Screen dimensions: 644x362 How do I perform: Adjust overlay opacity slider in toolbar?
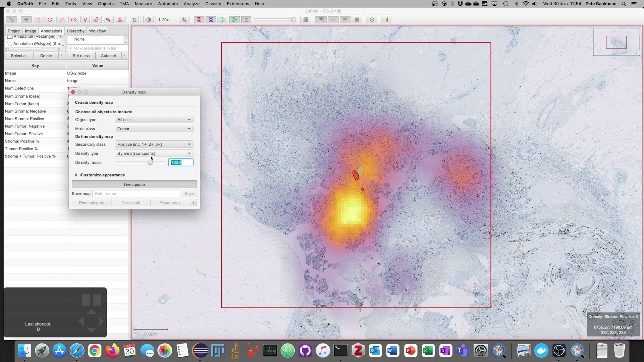click(275, 20)
